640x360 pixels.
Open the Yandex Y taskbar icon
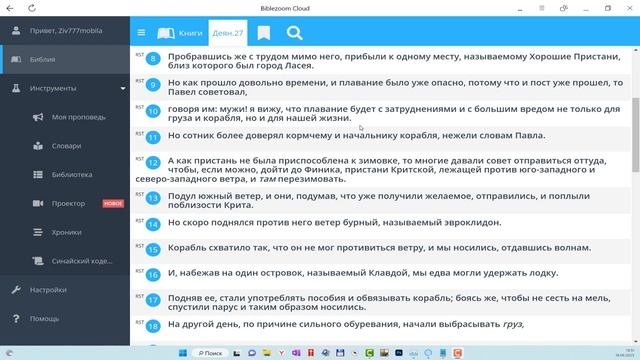[x=281, y=353]
